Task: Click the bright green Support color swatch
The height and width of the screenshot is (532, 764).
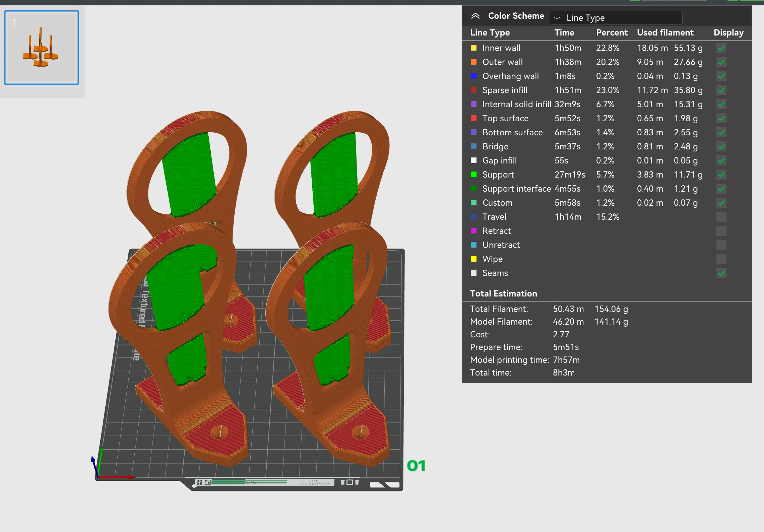Action: (473, 175)
